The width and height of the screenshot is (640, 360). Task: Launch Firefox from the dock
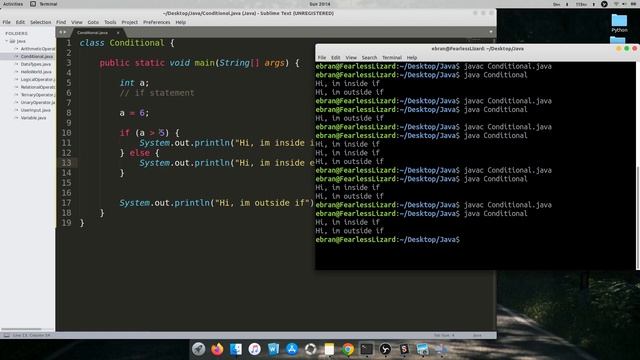pyautogui.click(x=217, y=349)
